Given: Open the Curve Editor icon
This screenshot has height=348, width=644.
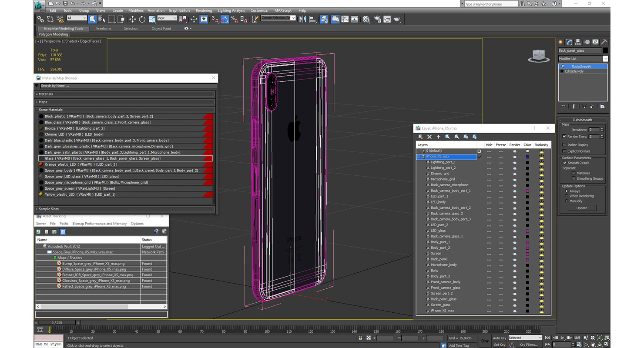Looking at the screenshot, I should point(345,19).
